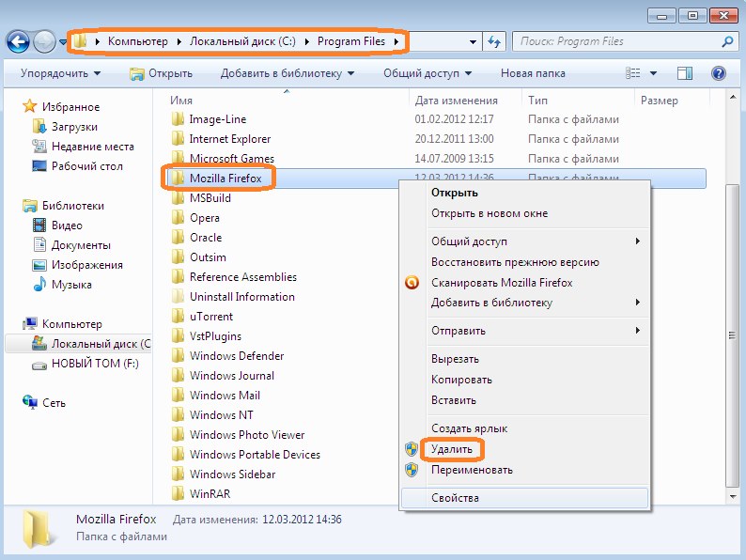Image resolution: width=746 pixels, height=560 pixels.
Task: Click the Видео library icon
Action: point(39,226)
